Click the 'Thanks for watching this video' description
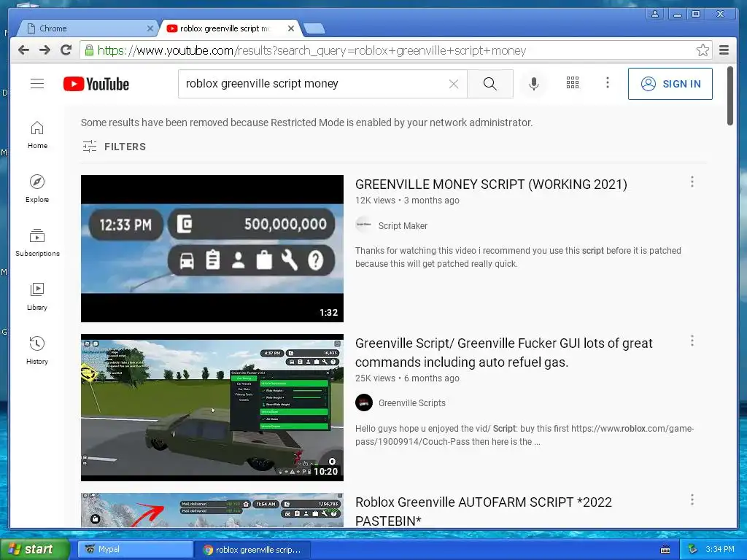Image resolution: width=747 pixels, height=560 pixels. coord(519,257)
